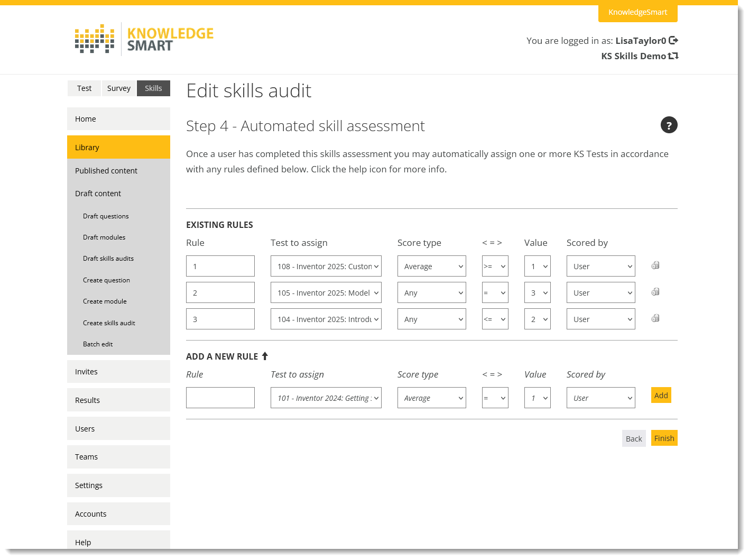Delete rule 1 using its trash icon

coord(655,265)
